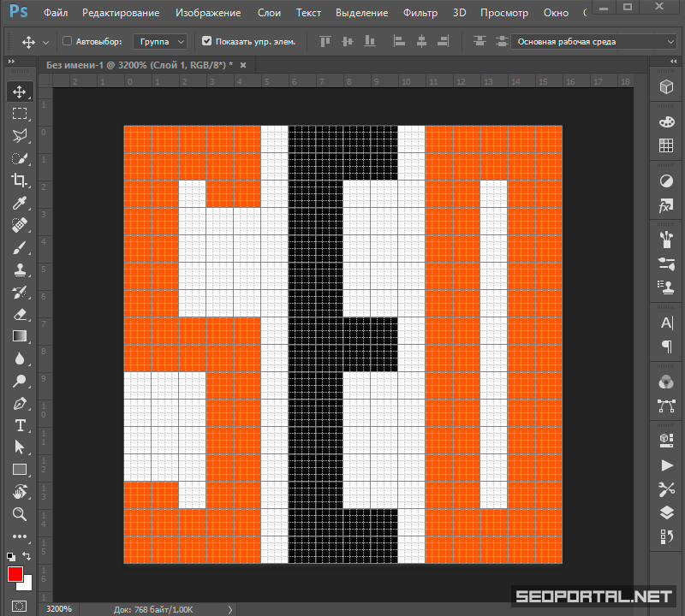Open the Styles fx panel
This screenshot has width=685, height=616.
[x=666, y=206]
